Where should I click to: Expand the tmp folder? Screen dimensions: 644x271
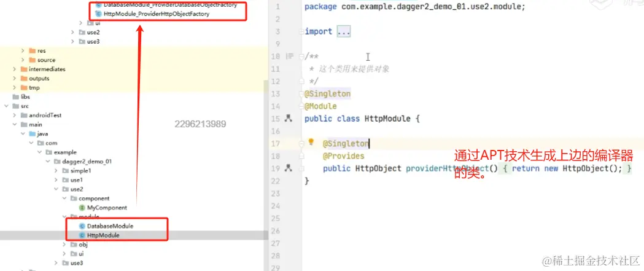(14, 88)
